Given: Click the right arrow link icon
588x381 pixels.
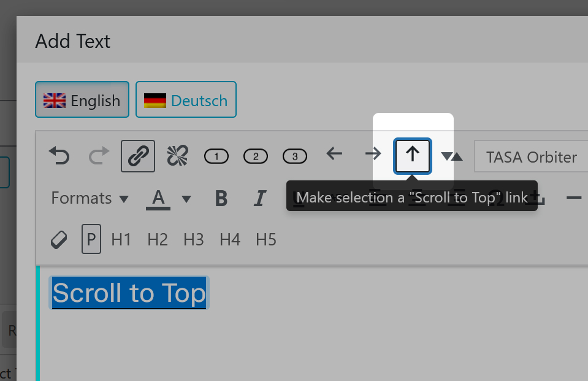Looking at the screenshot, I should click(x=373, y=156).
